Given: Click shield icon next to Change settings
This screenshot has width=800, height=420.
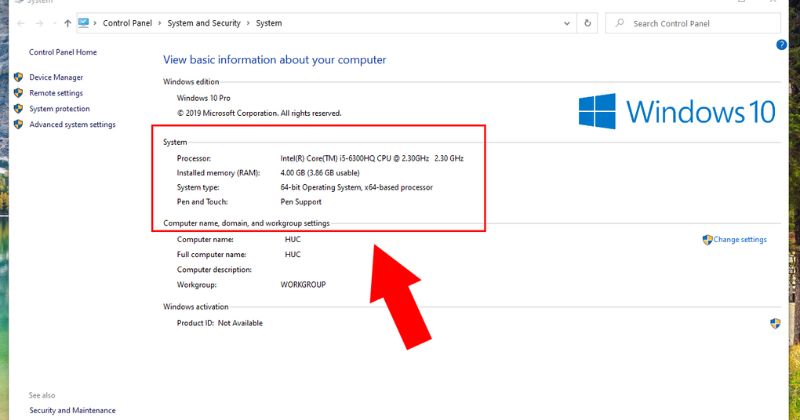Looking at the screenshot, I should (x=707, y=239).
